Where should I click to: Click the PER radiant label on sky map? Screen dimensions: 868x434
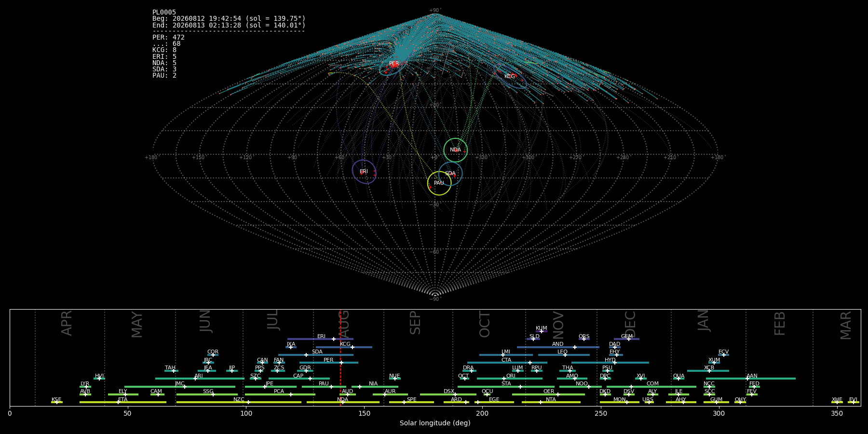click(394, 64)
